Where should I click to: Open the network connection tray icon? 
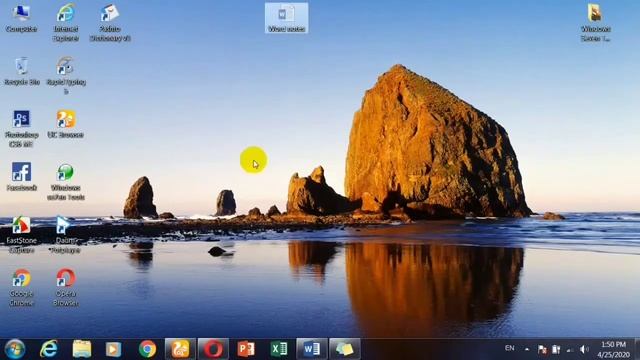pos(570,350)
